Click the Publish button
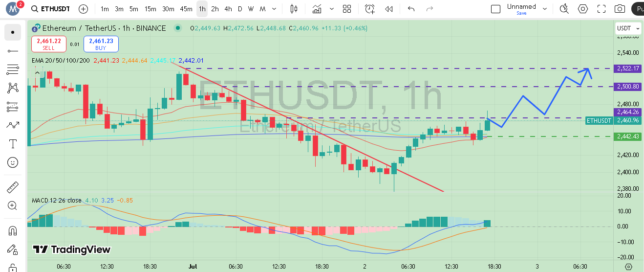Viewport: 644px width, 272px height. pyautogui.click(x=637, y=9)
